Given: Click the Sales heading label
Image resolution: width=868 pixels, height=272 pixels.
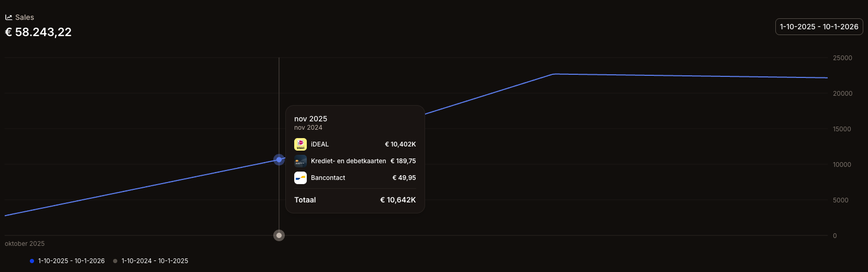Looking at the screenshot, I should point(25,17).
